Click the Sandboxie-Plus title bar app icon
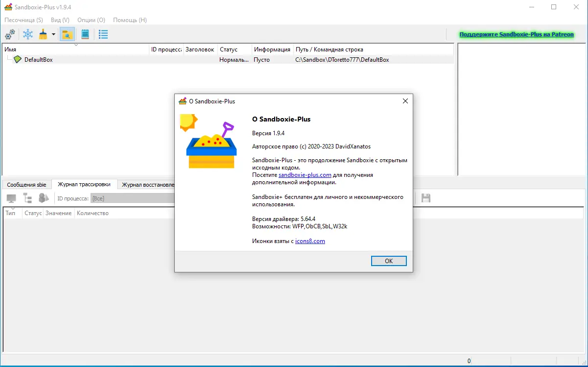 (x=8, y=7)
